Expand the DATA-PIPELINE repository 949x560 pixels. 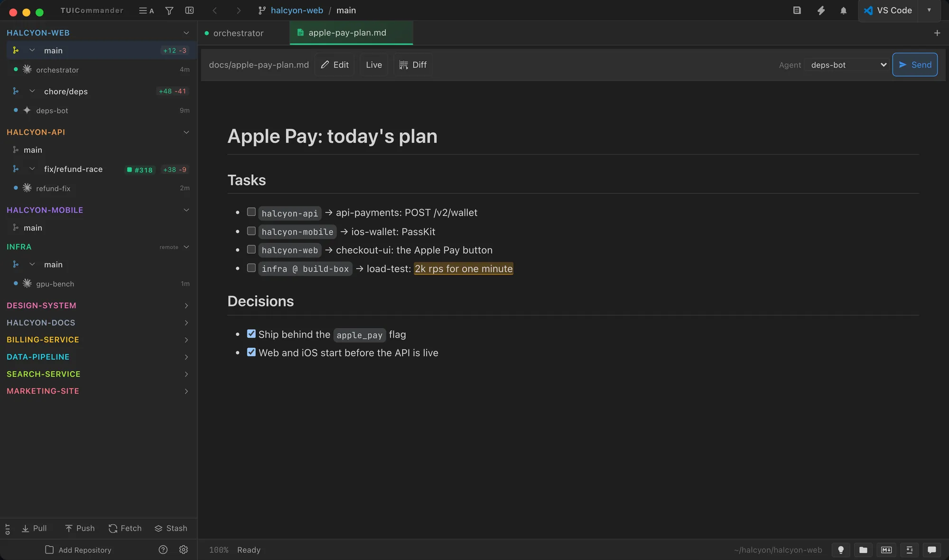[x=186, y=357]
